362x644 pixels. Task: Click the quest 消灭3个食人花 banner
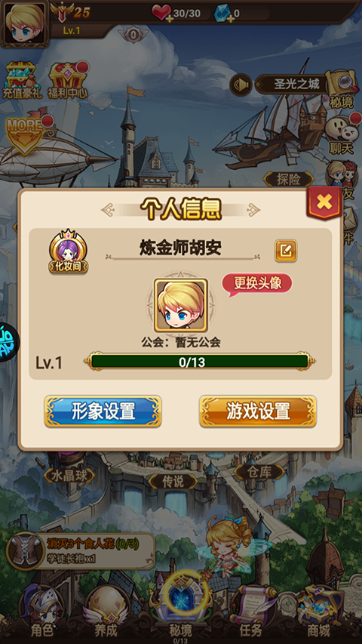click(x=81, y=551)
